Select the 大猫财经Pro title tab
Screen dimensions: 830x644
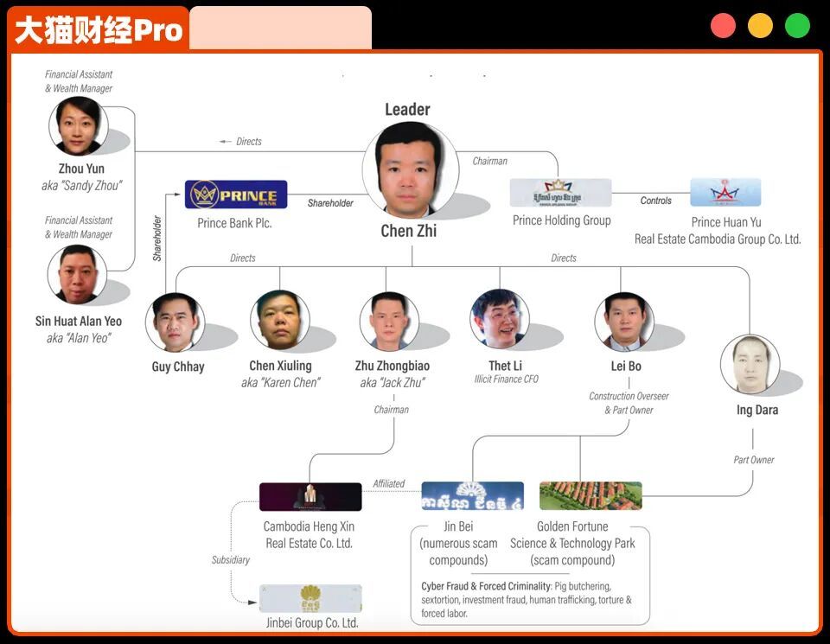99,29
